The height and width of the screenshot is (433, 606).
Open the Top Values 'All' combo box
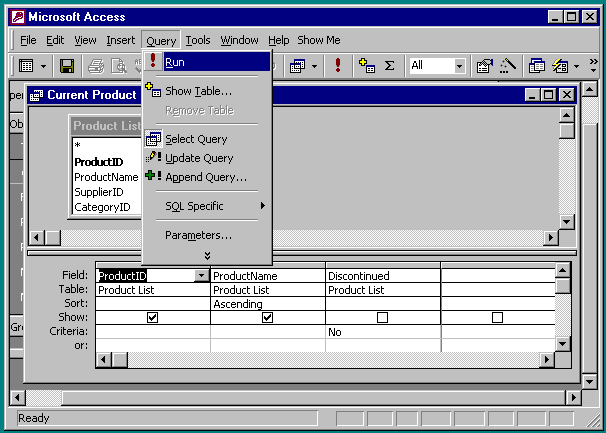point(459,66)
